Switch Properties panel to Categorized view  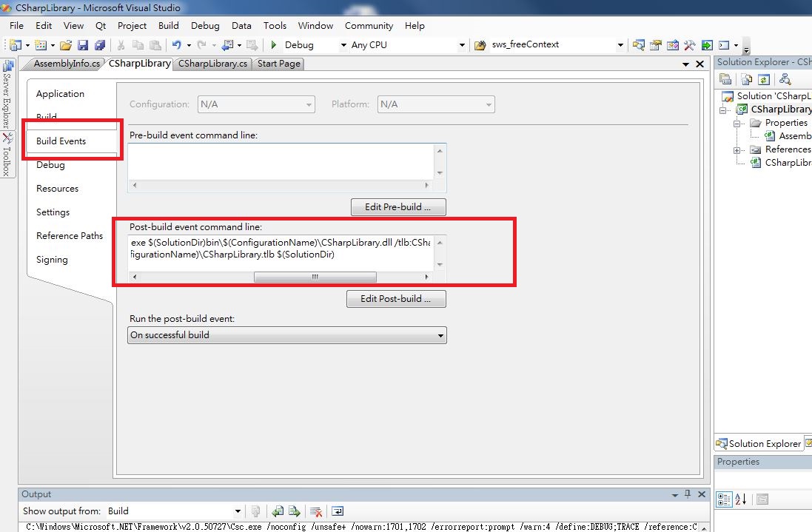[x=724, y=499]
